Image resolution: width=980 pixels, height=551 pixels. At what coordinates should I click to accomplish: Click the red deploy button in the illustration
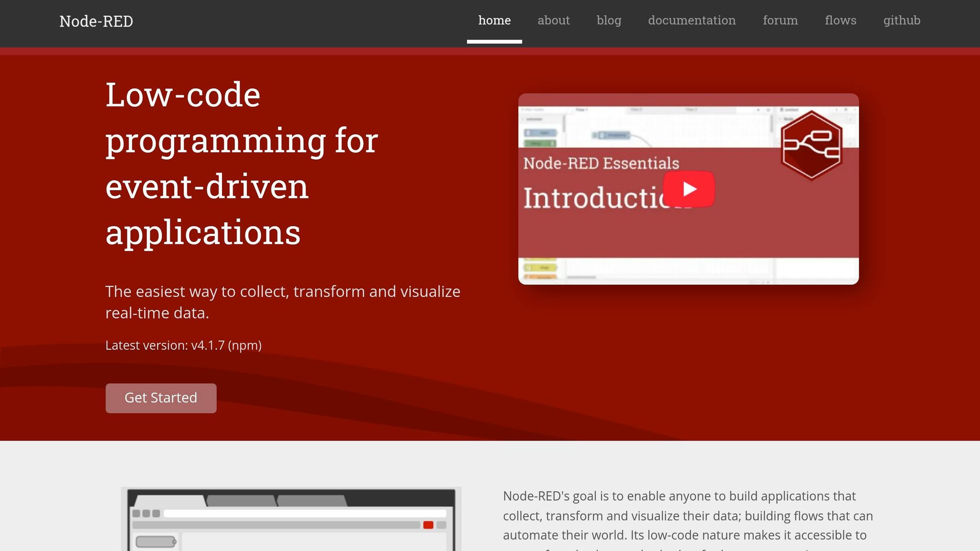428,525
